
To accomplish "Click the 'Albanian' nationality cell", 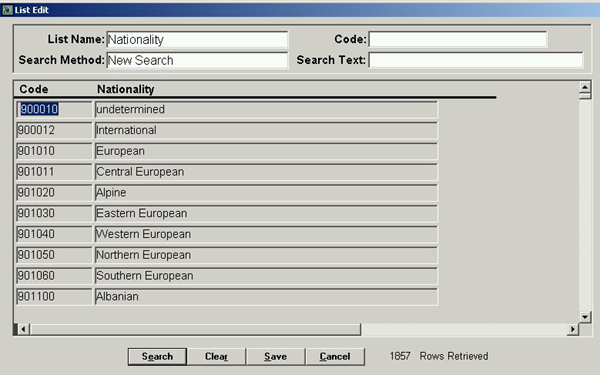I will pyautogui.click(x=266, y=296).
